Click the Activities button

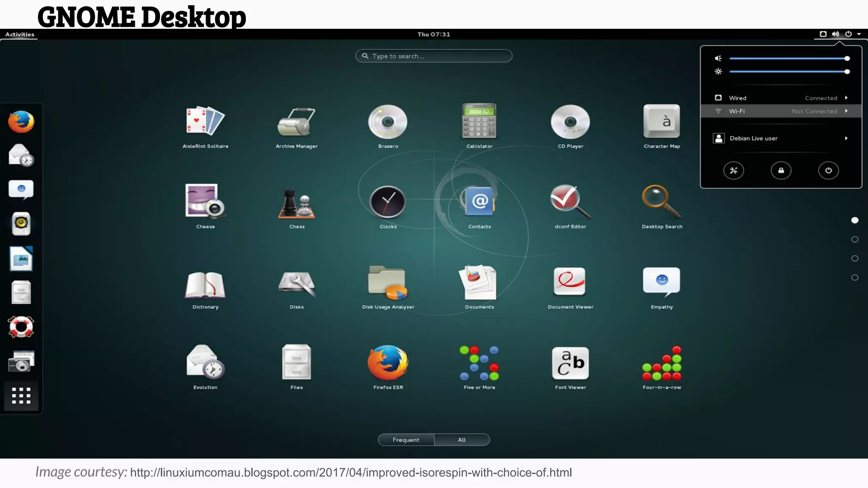20,34
